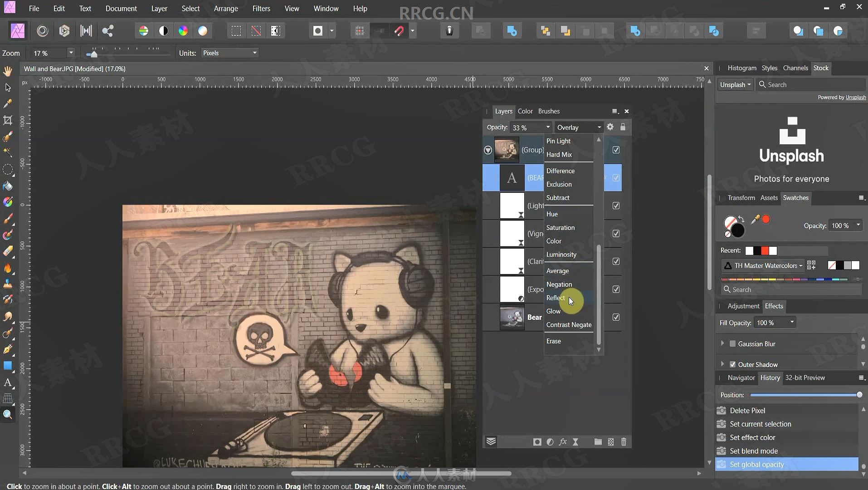Switch to the Brushes tab
This screenshot has width=868, height=490.
coord(549,111)
